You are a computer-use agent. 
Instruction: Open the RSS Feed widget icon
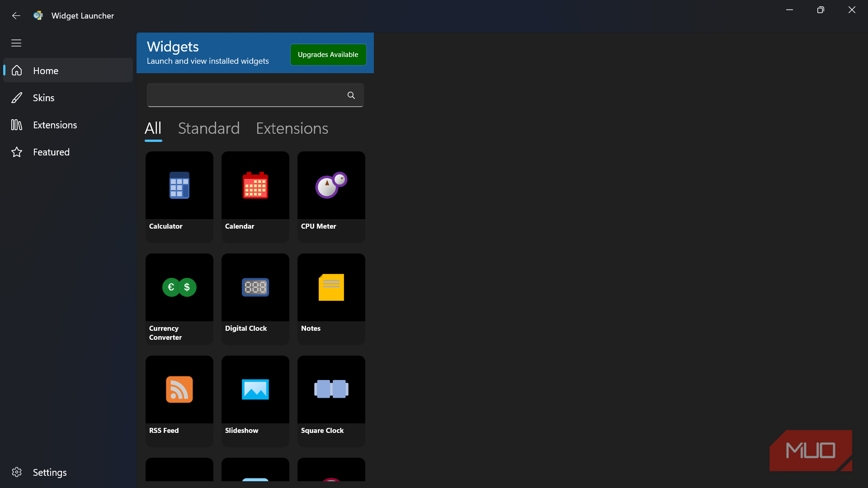(179, 389)
